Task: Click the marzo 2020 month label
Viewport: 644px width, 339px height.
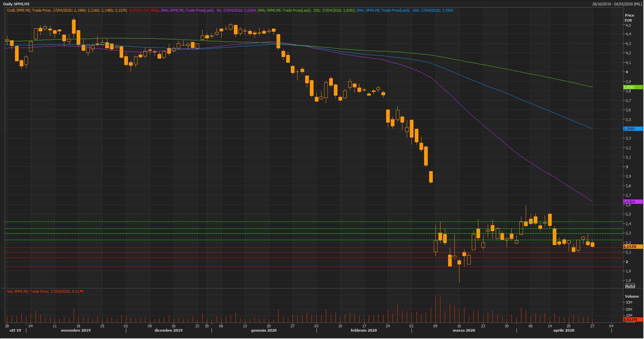Action: [463, 330]
